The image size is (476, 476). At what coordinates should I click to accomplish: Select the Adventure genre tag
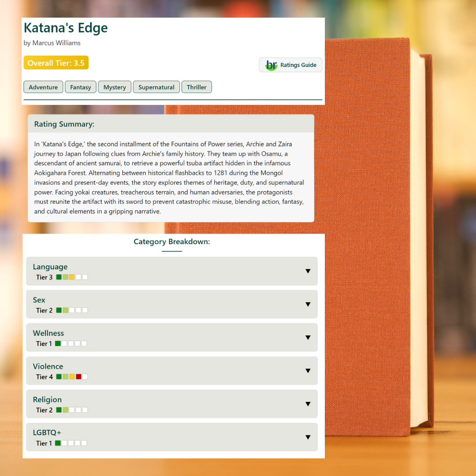[x=43, y=87]
